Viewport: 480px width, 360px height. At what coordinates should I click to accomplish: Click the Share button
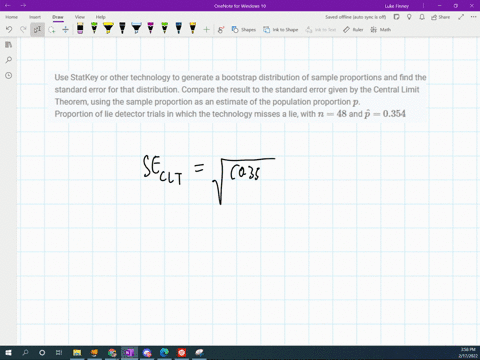tap(440, 17)
